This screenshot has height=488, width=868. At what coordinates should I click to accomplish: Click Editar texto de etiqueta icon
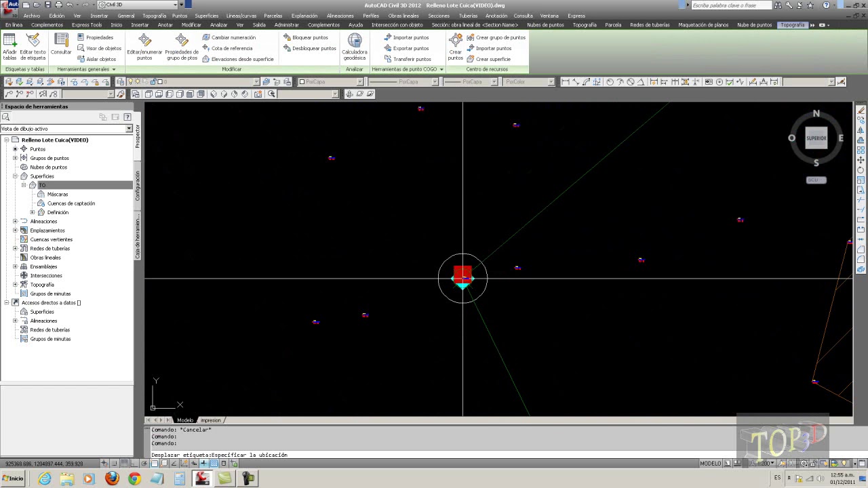(33, 47)
